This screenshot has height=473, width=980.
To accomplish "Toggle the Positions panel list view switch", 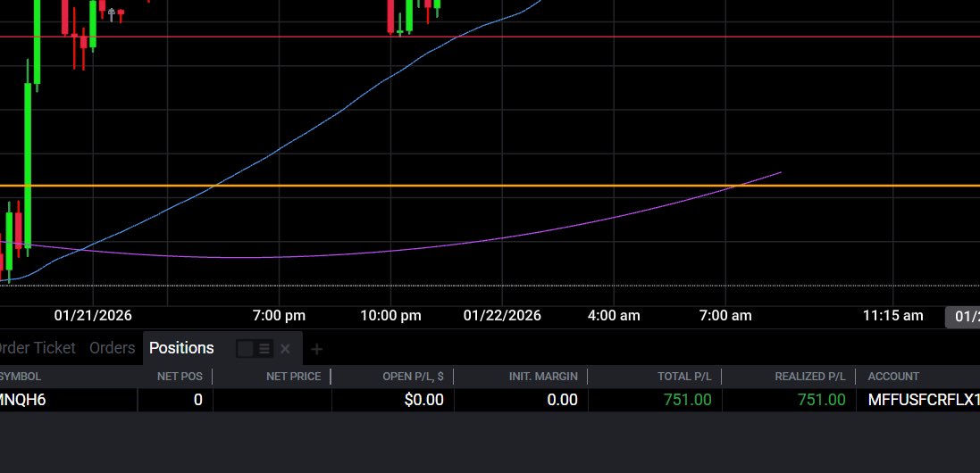I will 255,349.
